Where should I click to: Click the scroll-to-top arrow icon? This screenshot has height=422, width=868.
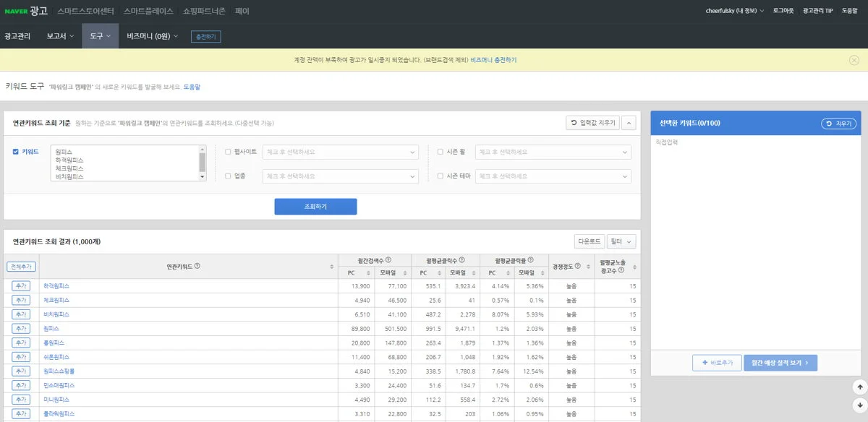[859, 387]
